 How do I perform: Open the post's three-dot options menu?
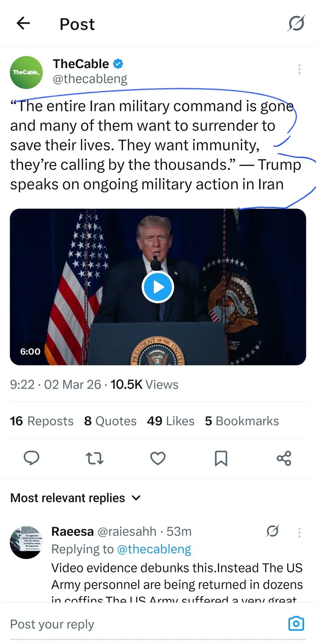[x=299, y=69]
